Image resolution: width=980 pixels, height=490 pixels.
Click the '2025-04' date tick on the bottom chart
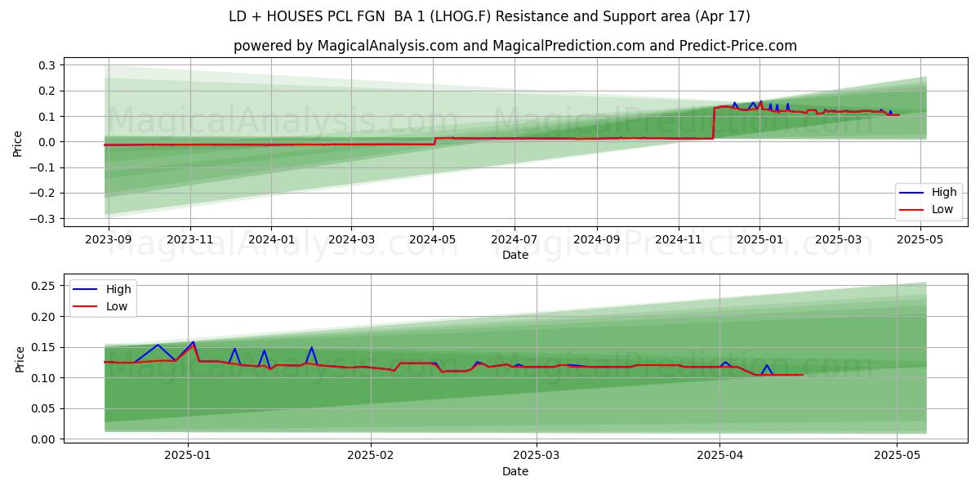tap(719, 455)
